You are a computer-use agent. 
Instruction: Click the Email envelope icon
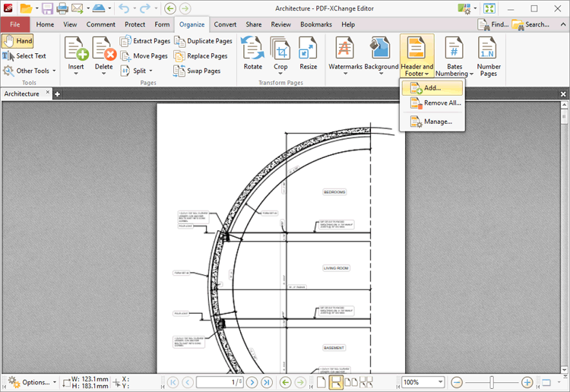[78, 8]
